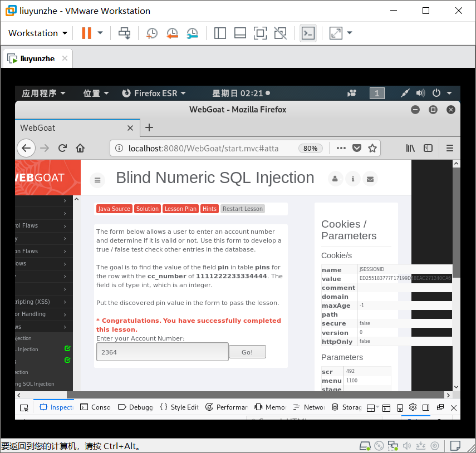
Task: Submit with the Go! button
Action: click(247, 352)
